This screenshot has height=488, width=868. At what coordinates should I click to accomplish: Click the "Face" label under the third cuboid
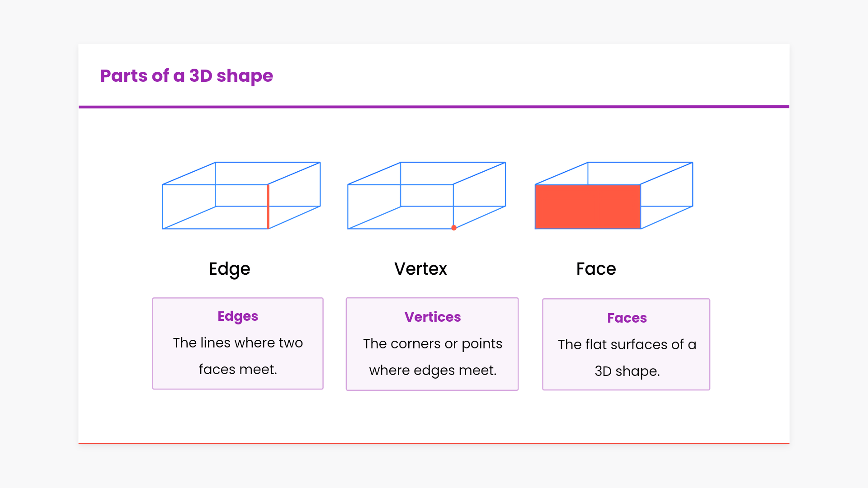[596, 269]
